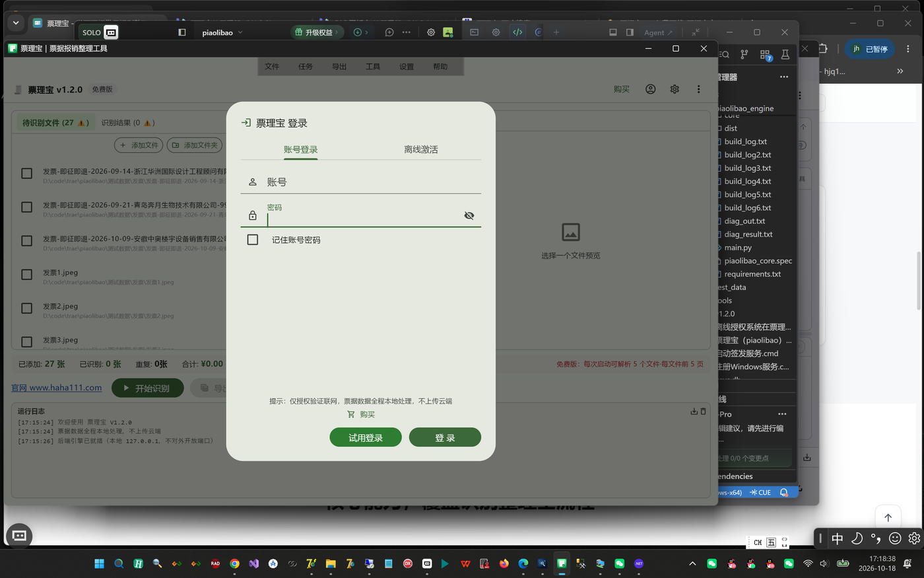This screenshot has width=924, height=578.
Task: Click the IDE title bar settings gear
Action: (431, 32)
